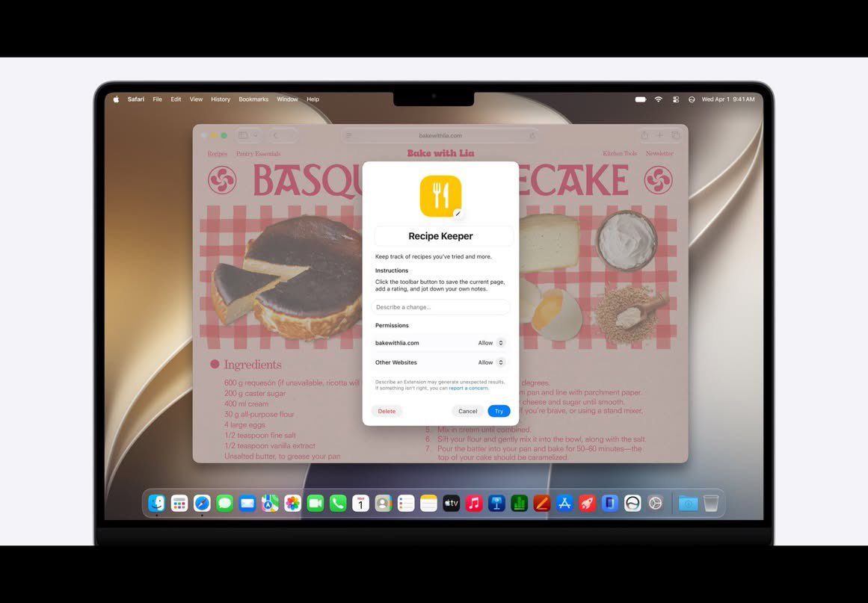Click the Share icon in Safari toolbar
The image size is (868, 603).
pyautogui.click(x=644, y=135)
